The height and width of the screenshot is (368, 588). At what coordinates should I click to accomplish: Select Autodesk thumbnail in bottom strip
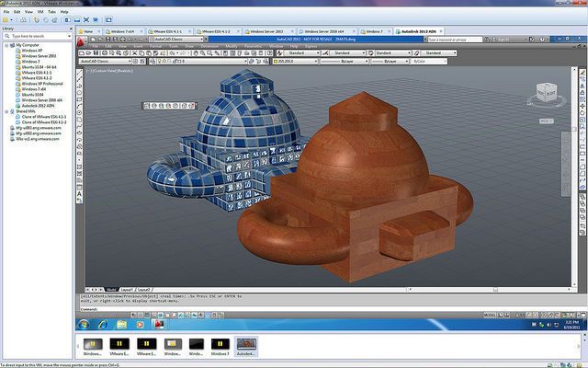click(246, 346)
